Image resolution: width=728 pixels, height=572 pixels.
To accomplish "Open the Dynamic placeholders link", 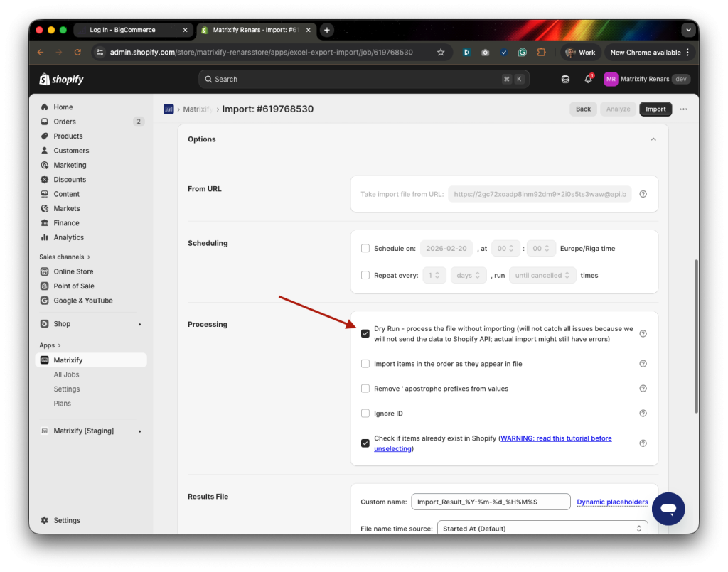I will (612, 502).
